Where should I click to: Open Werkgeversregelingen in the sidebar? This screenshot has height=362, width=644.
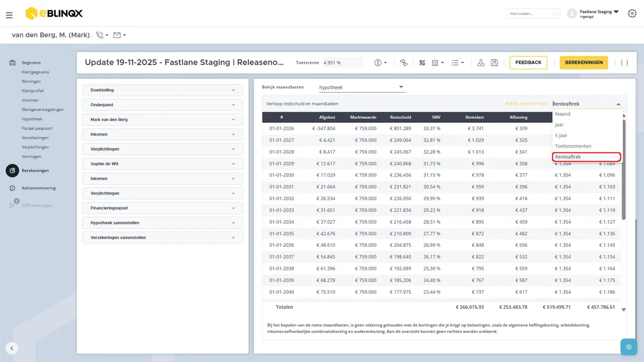[x=42, y=109]
